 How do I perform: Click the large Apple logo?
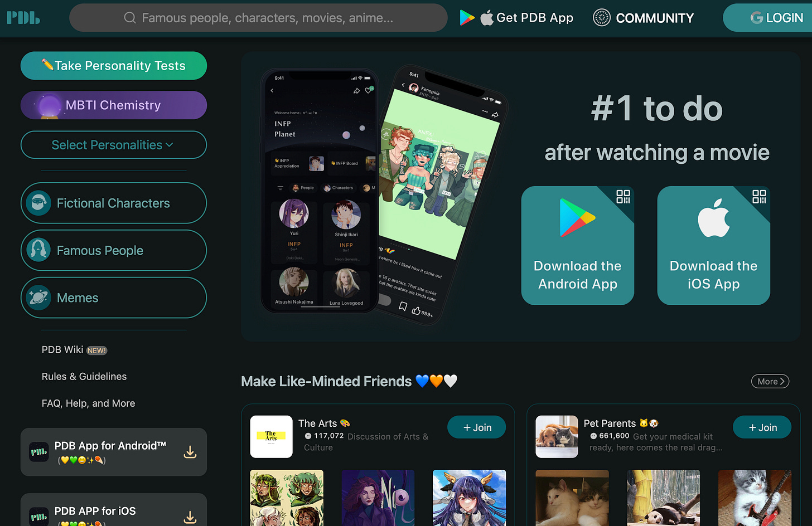point(713,218)
